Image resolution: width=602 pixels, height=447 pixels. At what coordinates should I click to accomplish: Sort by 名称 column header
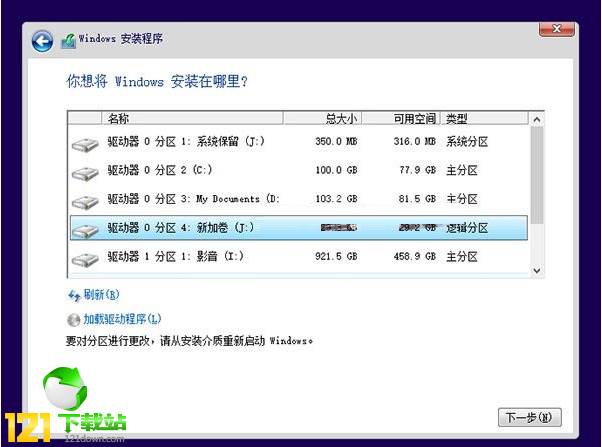coord(192,118)
